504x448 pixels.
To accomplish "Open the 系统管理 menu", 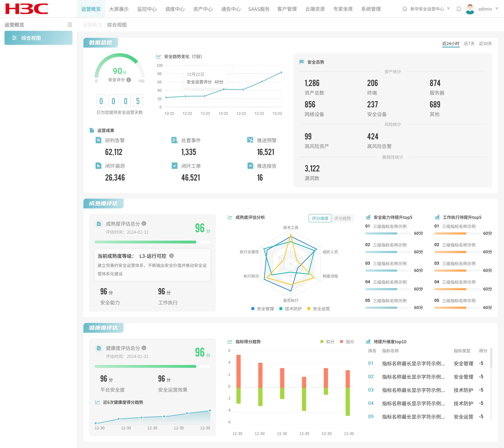I will click(371, 9).
